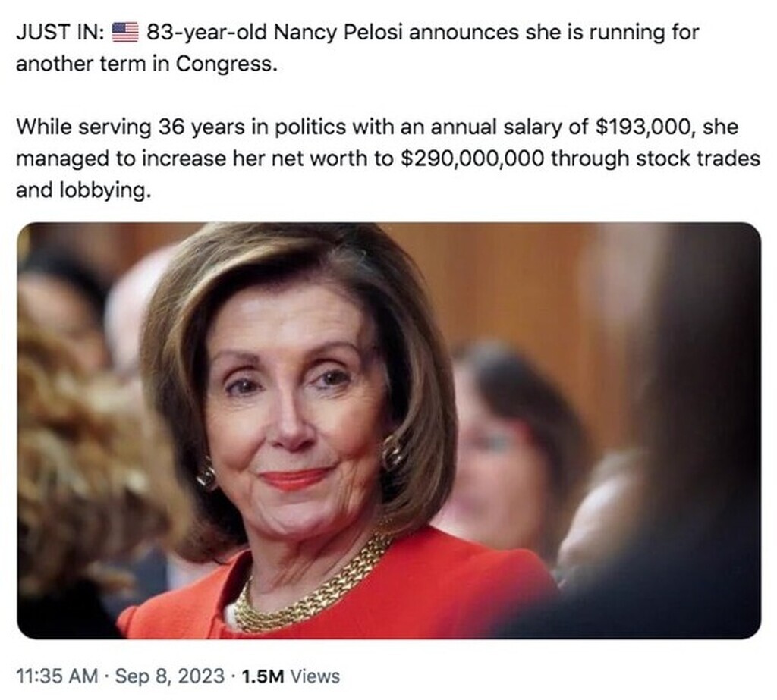Click the word Views in the footer

[x=315, y=676]
